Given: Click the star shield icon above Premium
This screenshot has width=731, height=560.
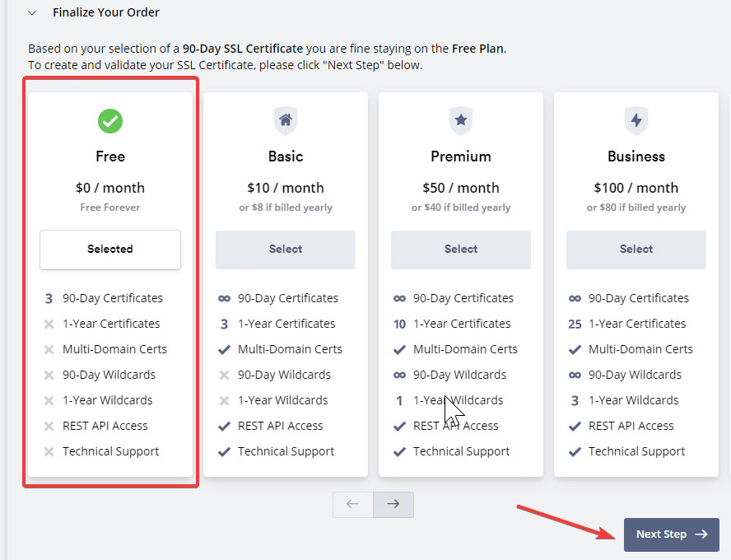Looking at the screenshot, I should coord(461,121).
